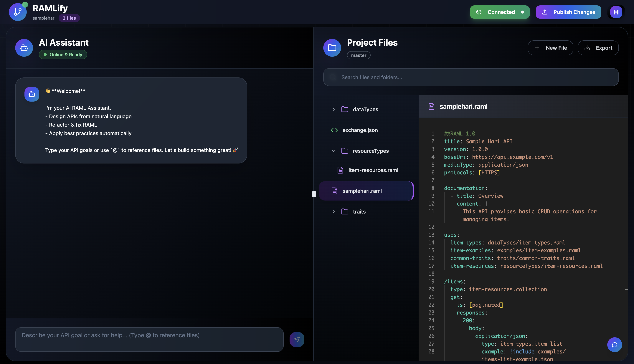Click the Export button

[598, 48]
